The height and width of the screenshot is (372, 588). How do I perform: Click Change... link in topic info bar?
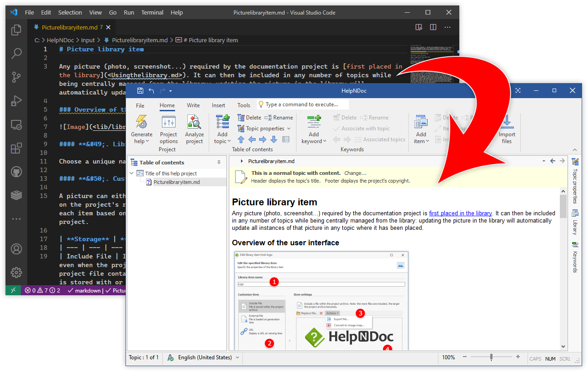click(x=355, y=173)
